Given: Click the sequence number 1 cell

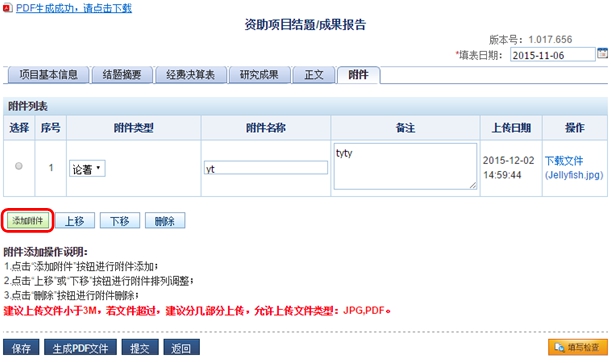Looking at the screenshot, I should click(51, 168).
